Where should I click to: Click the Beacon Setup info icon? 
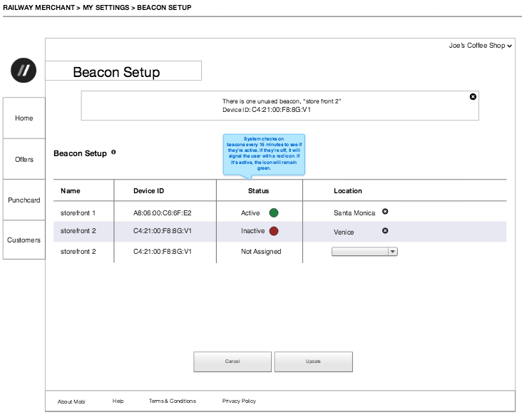coord(114,153)
